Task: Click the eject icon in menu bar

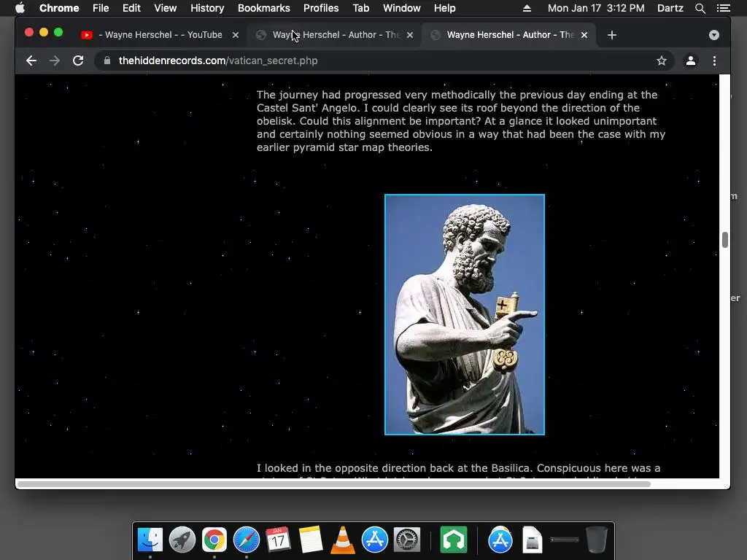Action: pyautogui.click(x=527, y=8)
